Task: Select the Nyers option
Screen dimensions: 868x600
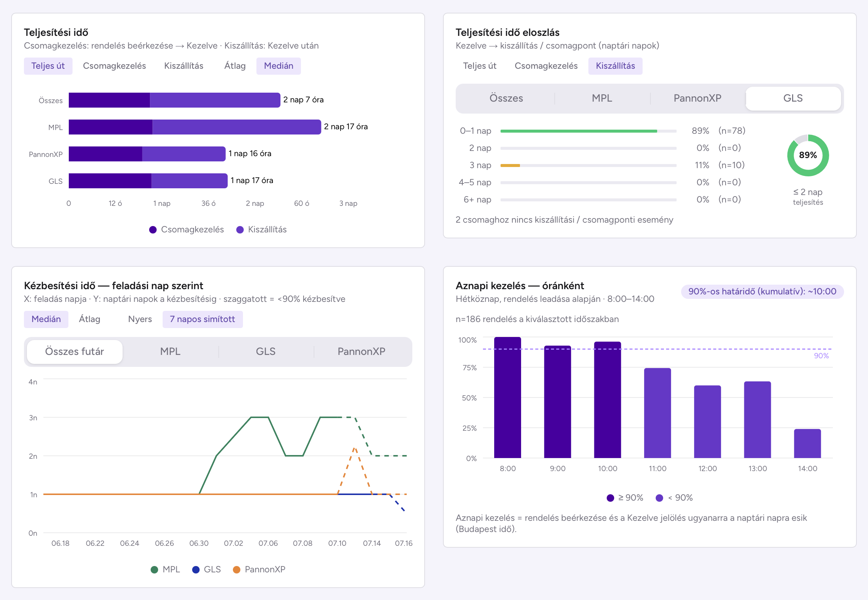Action: pos(140,319)
